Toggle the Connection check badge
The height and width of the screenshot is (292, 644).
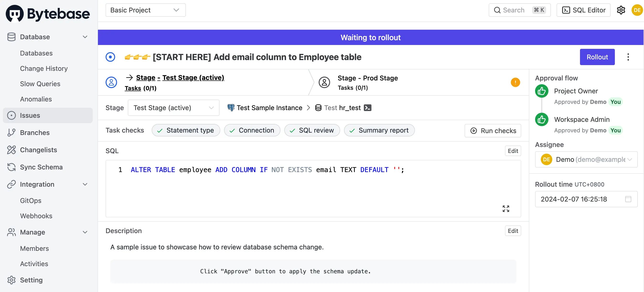click(252, 130)
